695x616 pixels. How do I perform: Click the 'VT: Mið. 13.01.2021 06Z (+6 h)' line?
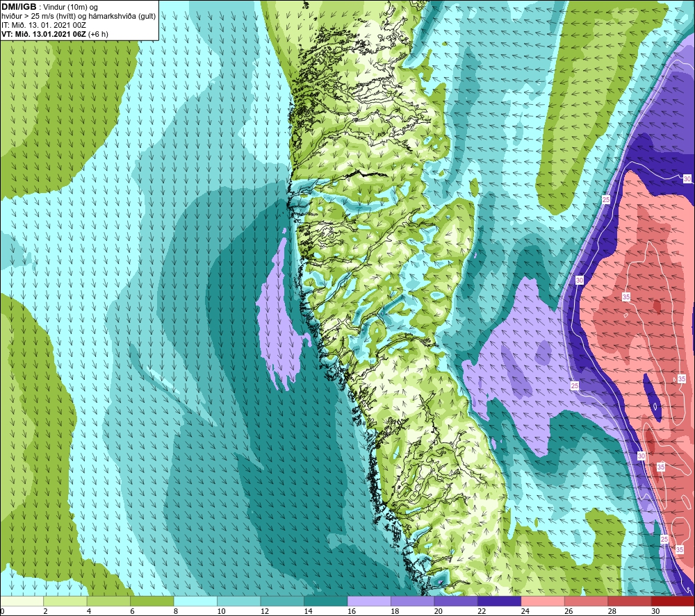55,34
